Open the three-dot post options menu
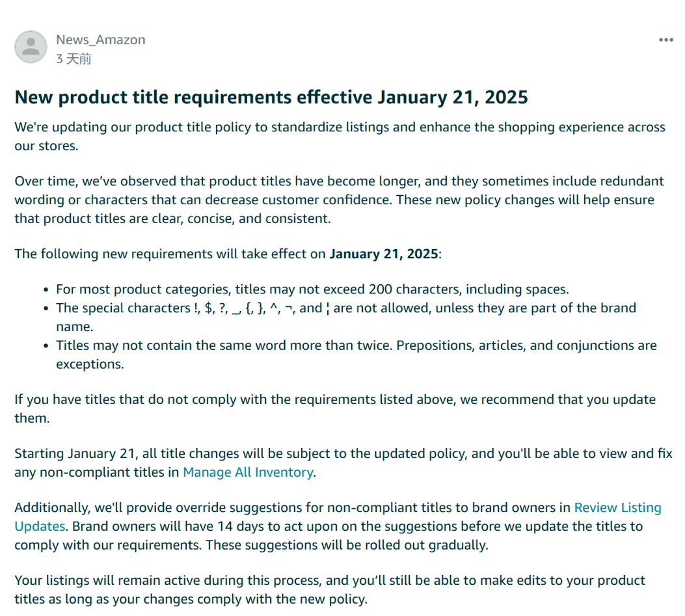 point(665,40)
